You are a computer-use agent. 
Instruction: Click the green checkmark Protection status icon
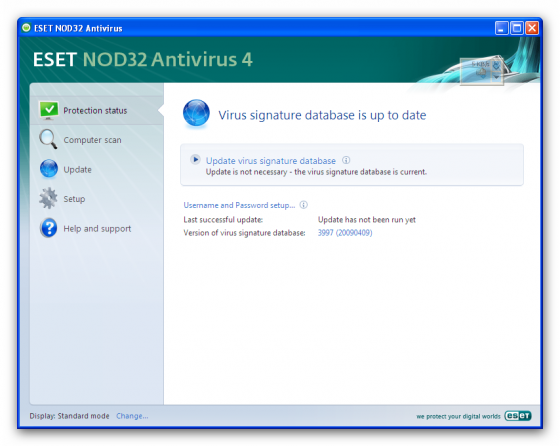[x=49, y=110]
